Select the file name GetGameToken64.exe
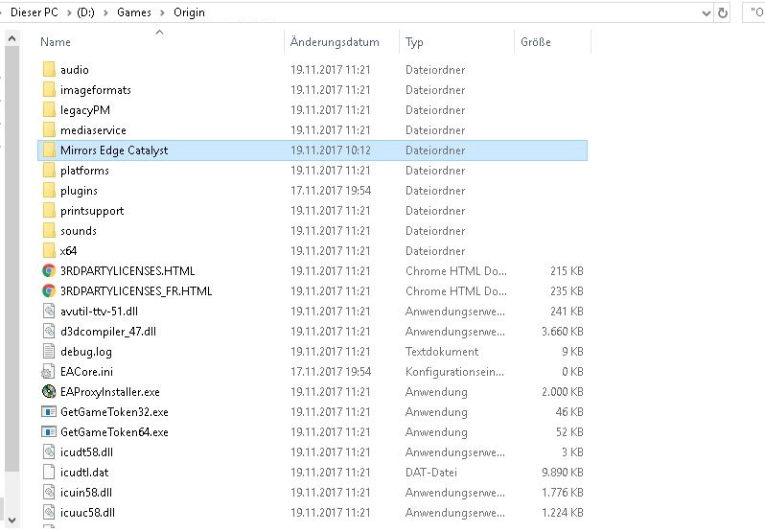 [x=114, y=432]
